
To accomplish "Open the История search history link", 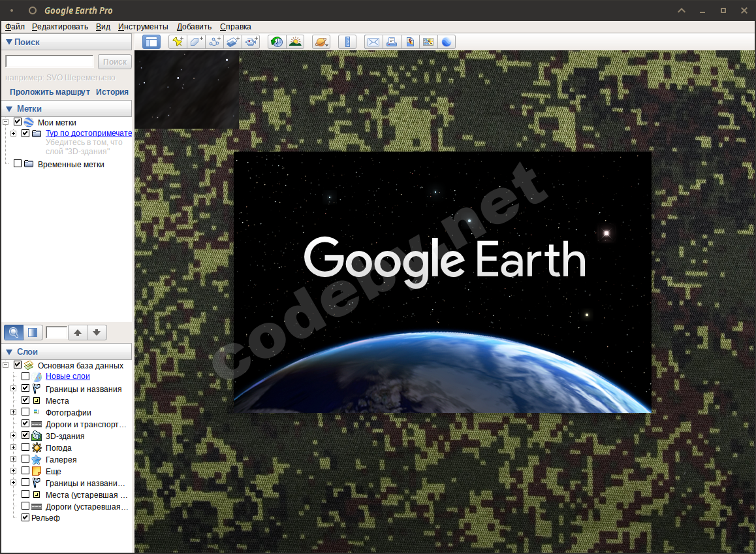I will click(112, 91).
